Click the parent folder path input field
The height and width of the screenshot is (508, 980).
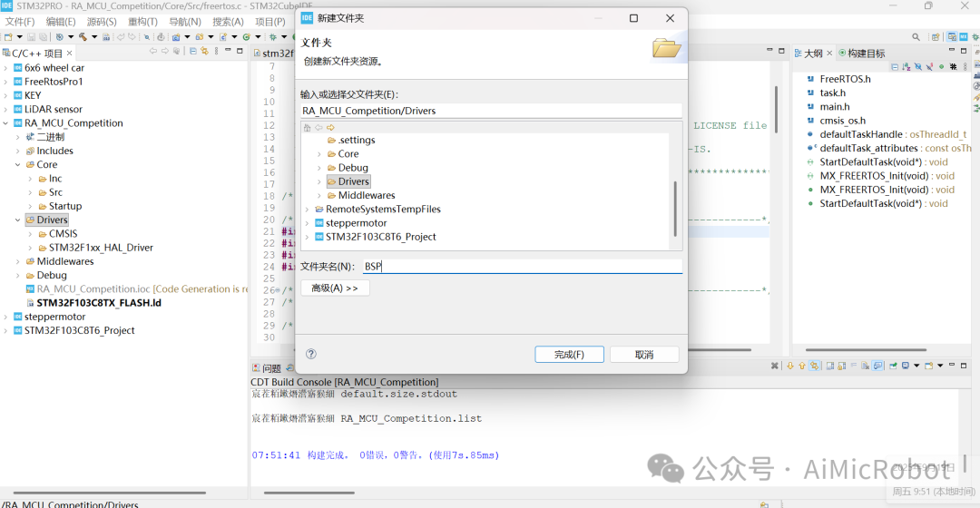pyautogui.click(x=491, y=111)
